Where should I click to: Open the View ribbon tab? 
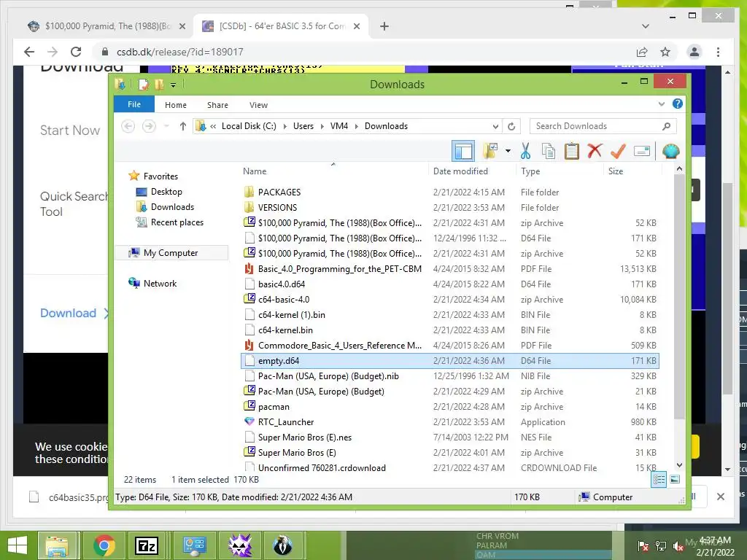[x=258, y=105]
